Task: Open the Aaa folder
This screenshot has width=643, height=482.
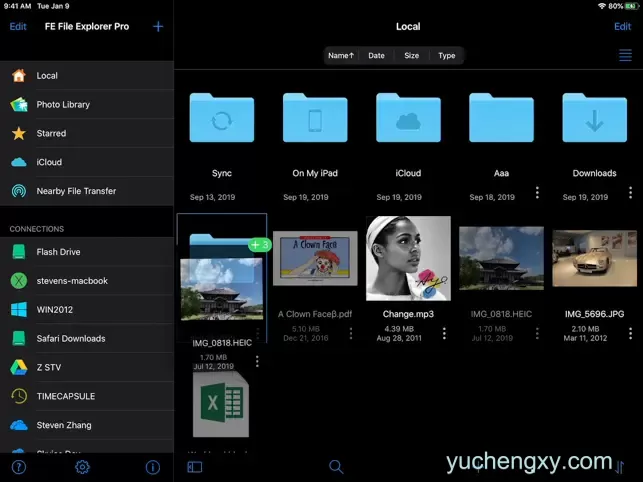Action: tap(502, 118)
